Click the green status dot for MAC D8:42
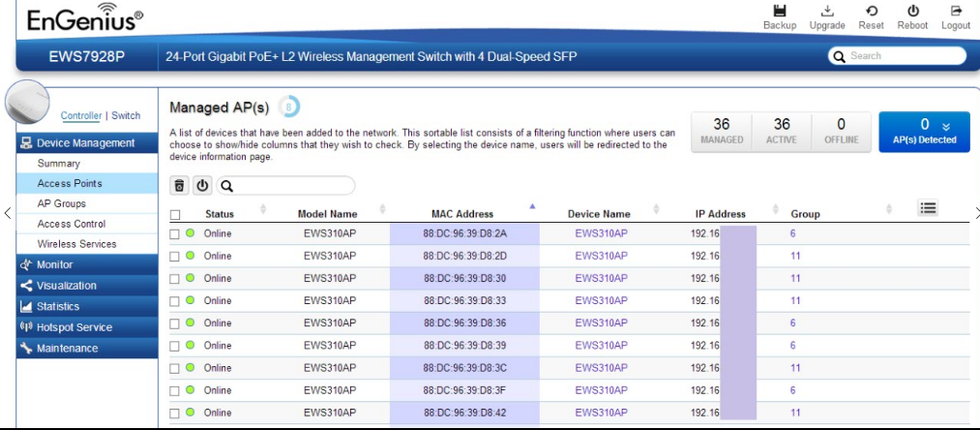This screenshot has width=980, height=430. [190, 412]
